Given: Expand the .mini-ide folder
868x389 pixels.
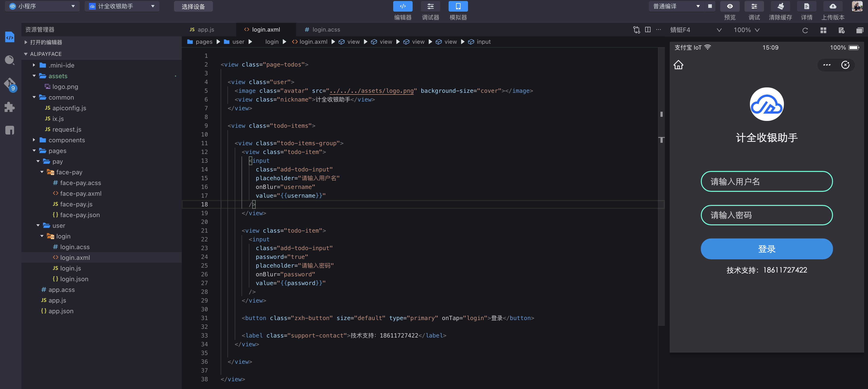Looking at the screenshot, I should (61, 65).
